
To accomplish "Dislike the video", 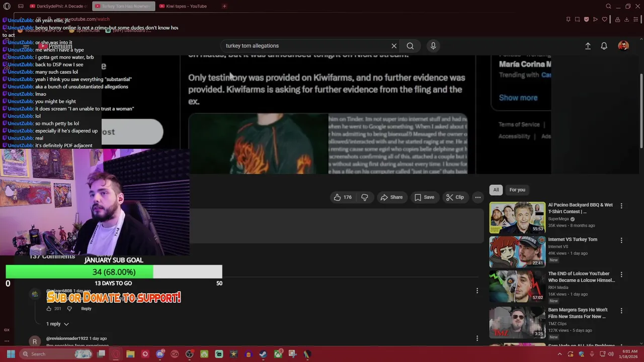I will [365, 197].
